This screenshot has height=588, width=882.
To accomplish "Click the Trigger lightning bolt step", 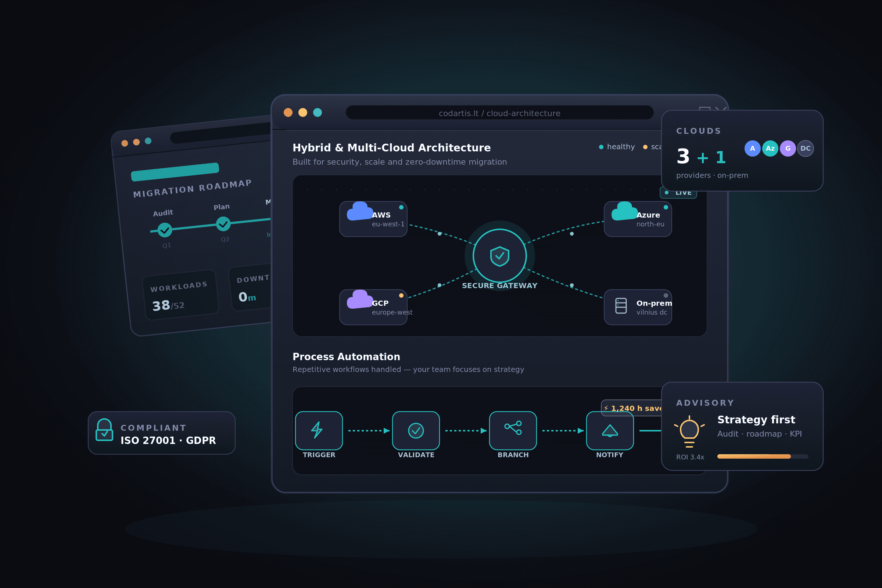I will [x=319, y=430].
